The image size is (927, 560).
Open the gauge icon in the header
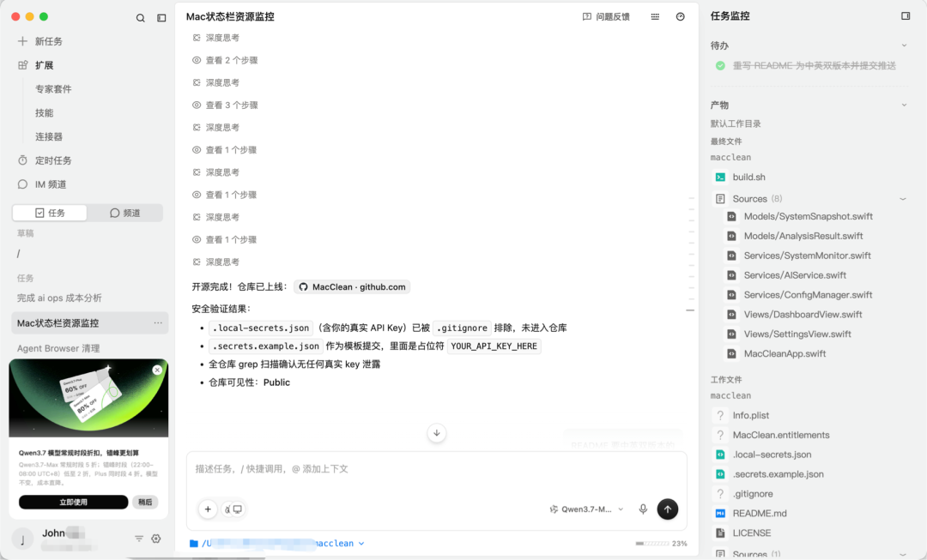click(681, 16)
